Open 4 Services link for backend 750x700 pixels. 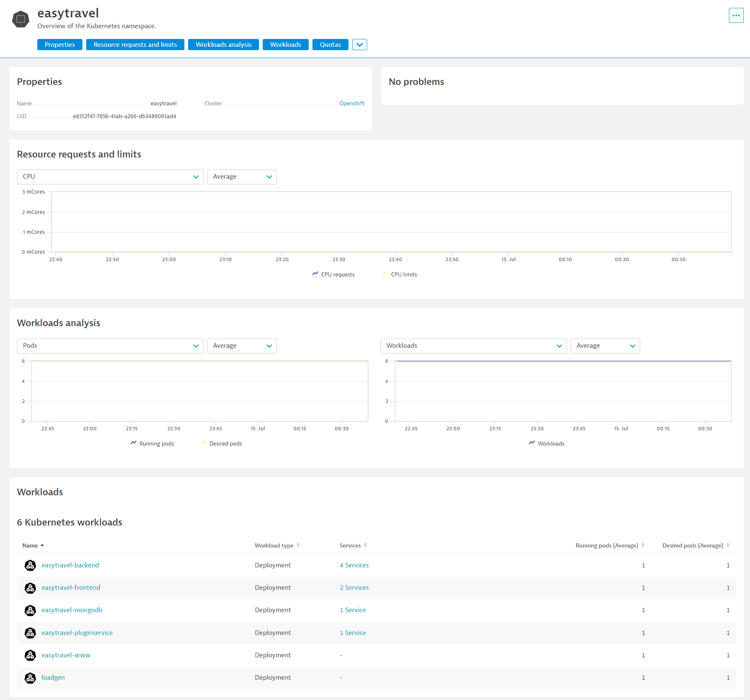pos(354,565)
